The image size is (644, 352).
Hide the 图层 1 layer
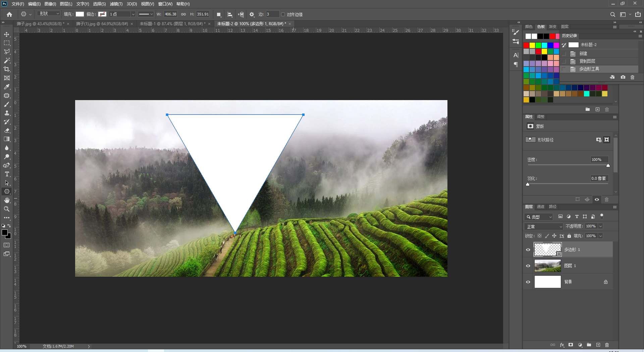tap(528, 266)
